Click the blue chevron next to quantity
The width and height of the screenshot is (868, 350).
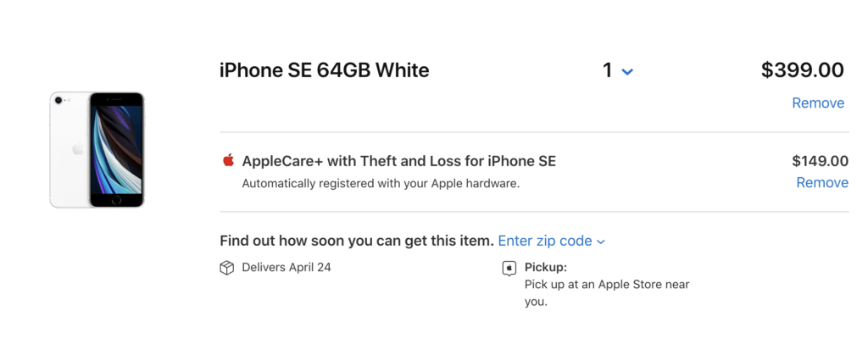click(x=627, y=72)
